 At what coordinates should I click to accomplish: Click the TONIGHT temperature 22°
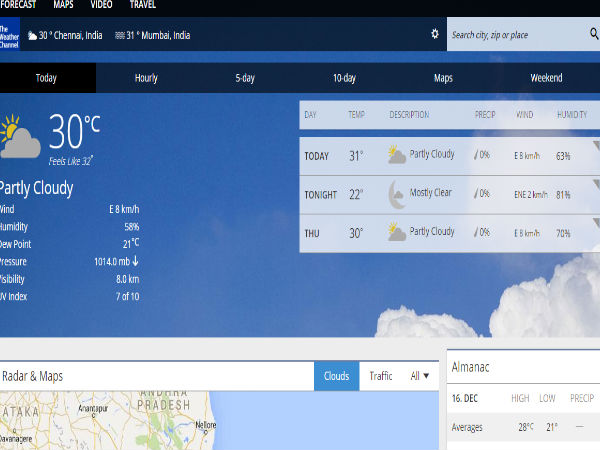(356, 194)
